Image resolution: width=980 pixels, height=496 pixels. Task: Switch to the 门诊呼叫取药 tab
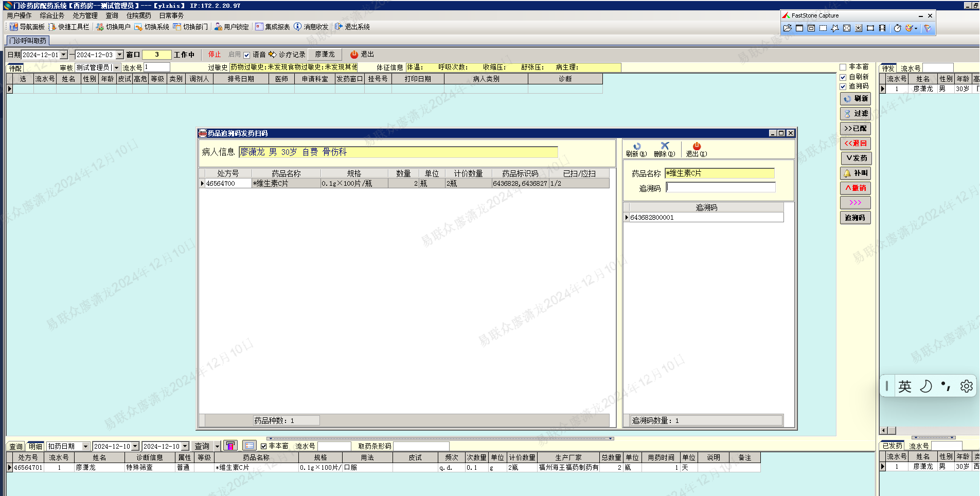(x=28, y=41)
